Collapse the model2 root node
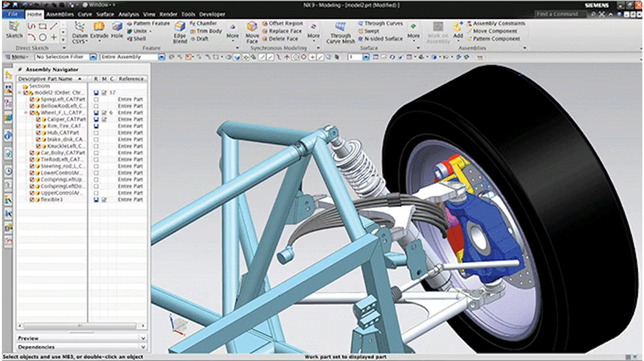This screenshot has height=361, width=644. click(20, 93)
